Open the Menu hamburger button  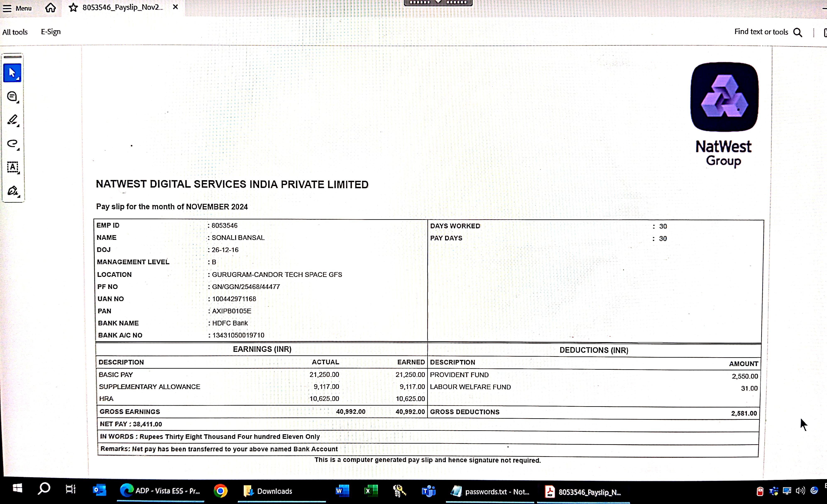pyautogui.click(x=7, y=8)
